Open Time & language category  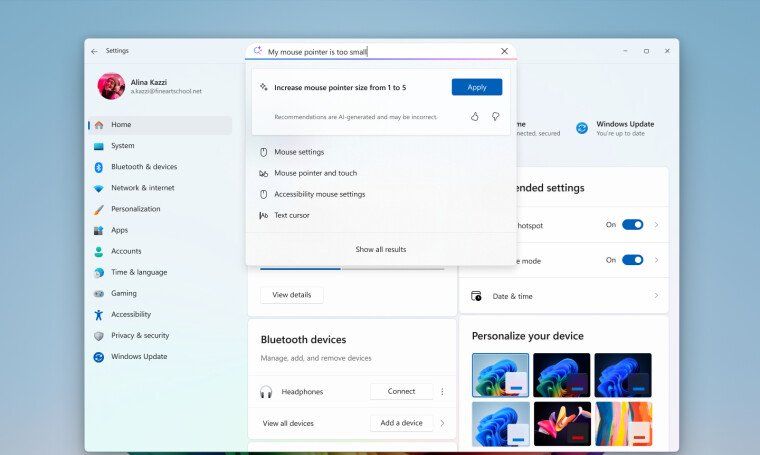click(160, 272)
